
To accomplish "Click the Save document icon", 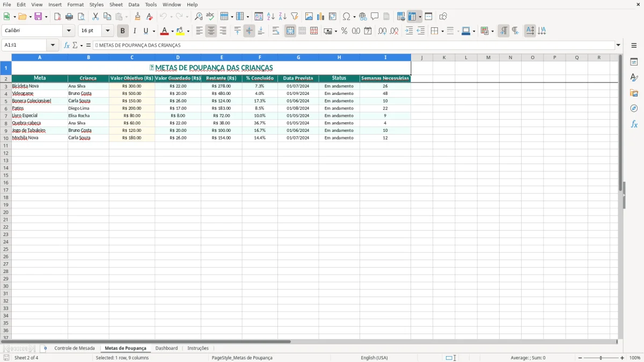I will (x=38, y=17).
